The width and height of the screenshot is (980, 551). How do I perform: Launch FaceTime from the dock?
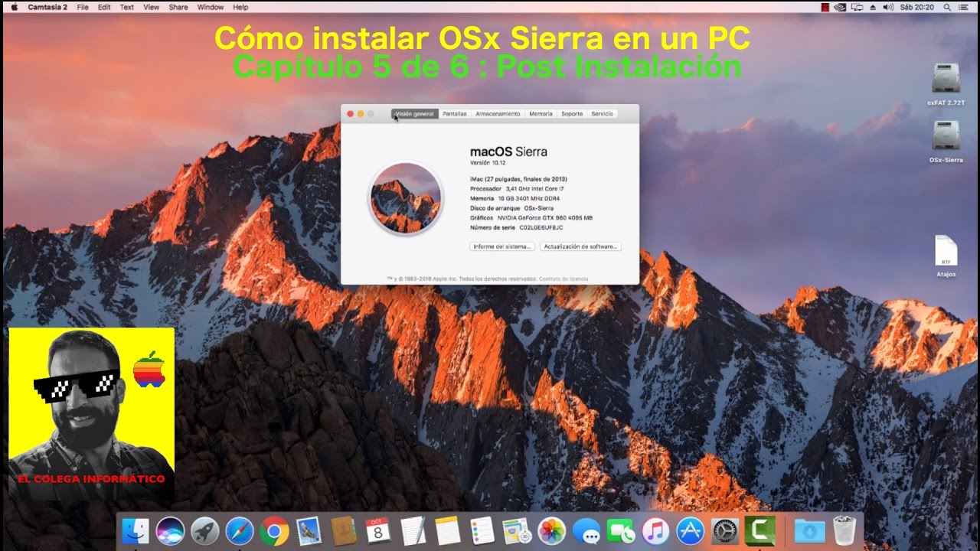tap(621, 531)
